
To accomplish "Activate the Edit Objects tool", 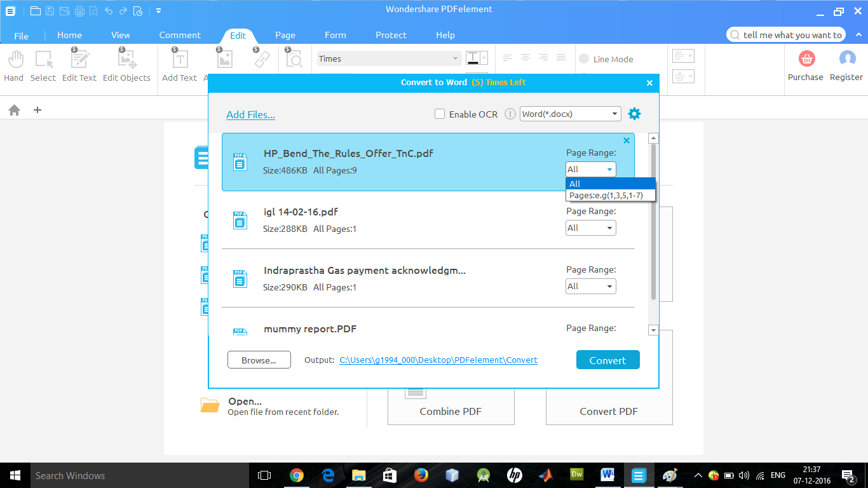I will click(x=126, y=66).
